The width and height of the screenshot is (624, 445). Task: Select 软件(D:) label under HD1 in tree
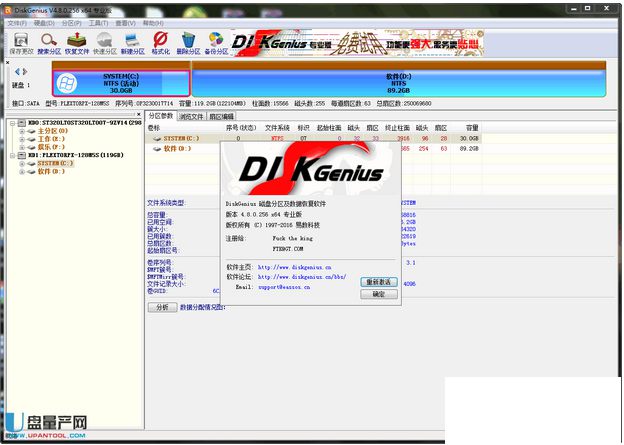click(51, 172)
